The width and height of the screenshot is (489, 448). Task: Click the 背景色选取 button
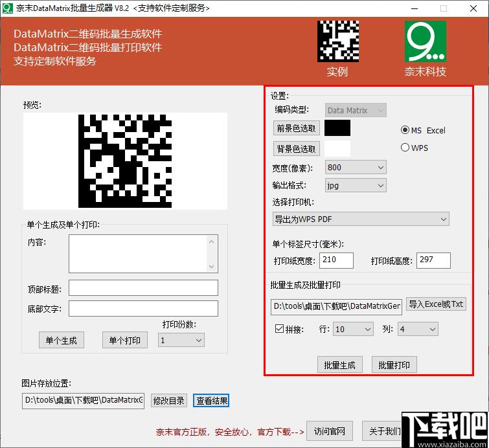click(x=296, y=149)
